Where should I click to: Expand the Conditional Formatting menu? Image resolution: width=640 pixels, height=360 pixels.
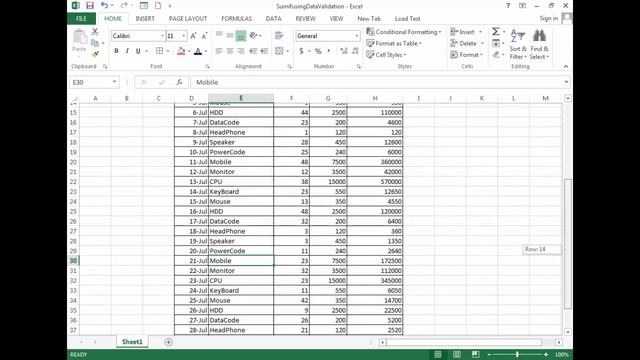pyautogui.click(x=404, y=32)
